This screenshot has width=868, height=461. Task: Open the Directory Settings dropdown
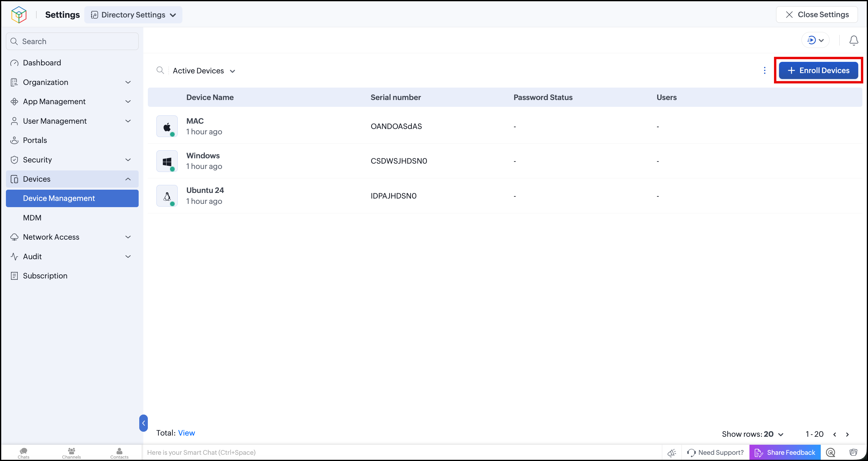[x=133, y=15]
